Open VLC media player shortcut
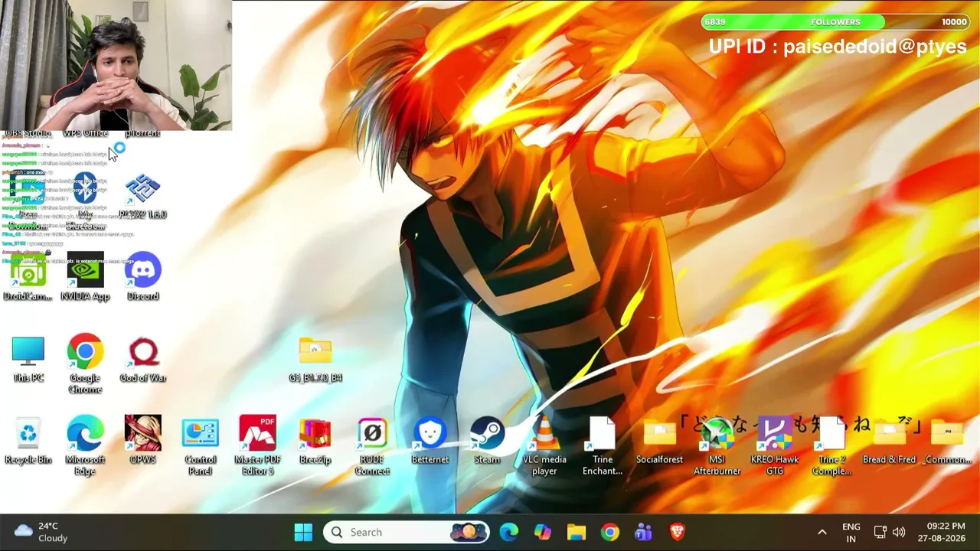980x551 pixels. click(544, 446)
